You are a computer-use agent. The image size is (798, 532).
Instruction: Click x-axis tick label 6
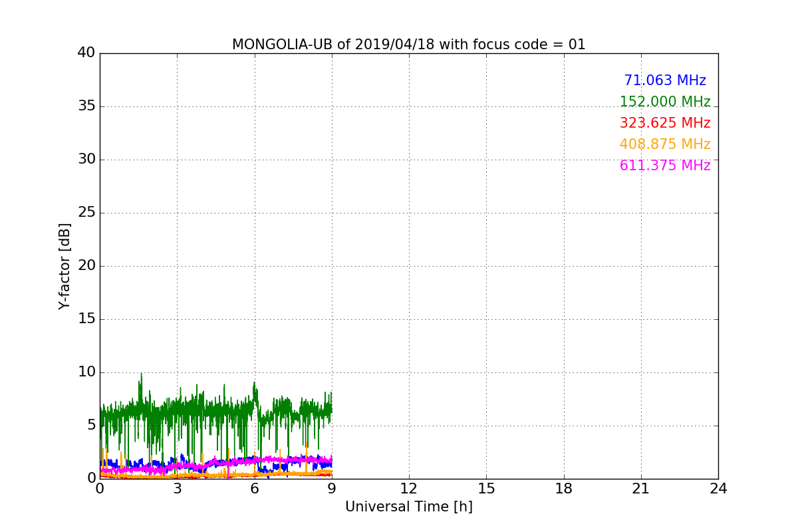[255, 488]
